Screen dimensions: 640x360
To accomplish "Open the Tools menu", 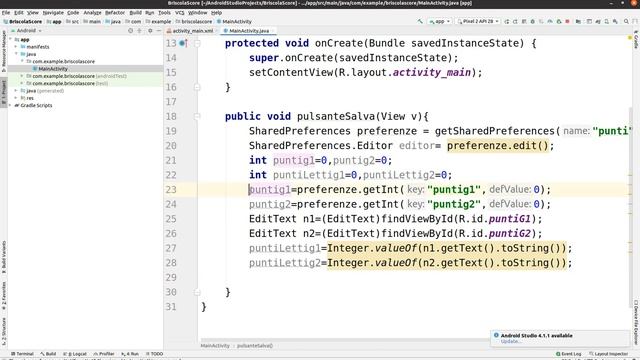I will point(164,13).
